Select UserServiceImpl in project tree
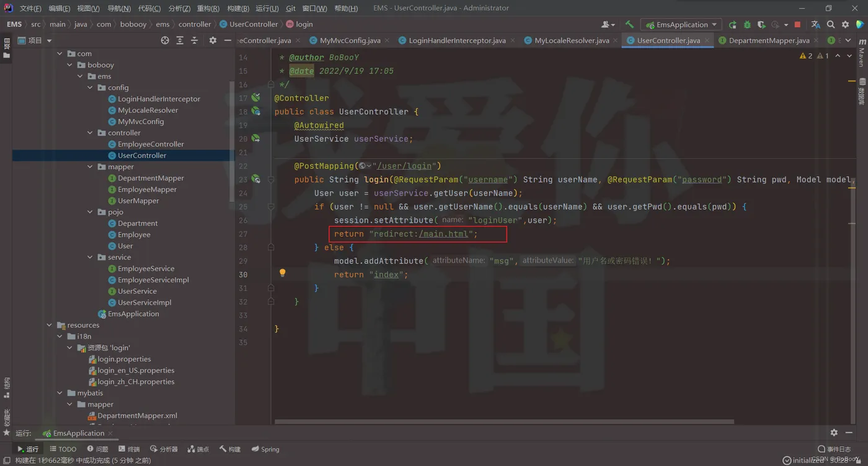 [144, 302]
